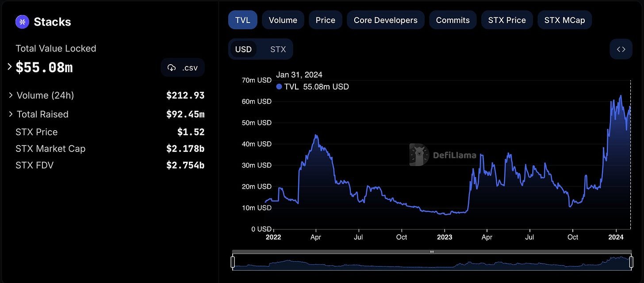
Task: Select the Core Developers tab
Action: tap(385, 20)
